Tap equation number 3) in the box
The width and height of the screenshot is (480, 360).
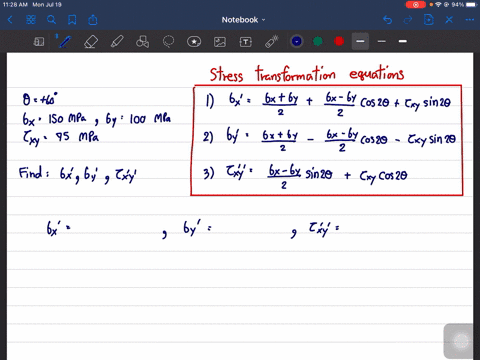[x=208, y=173]
